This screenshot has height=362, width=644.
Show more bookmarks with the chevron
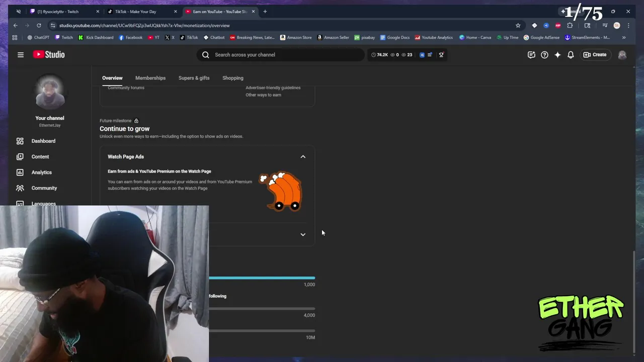[x=624, y=37]
